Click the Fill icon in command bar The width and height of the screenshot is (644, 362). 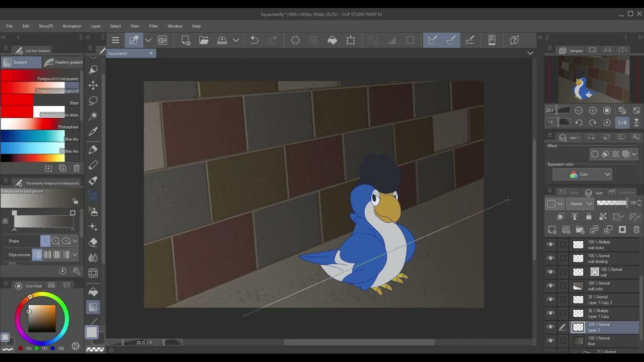pyautogui.click(x=332, y=40)
